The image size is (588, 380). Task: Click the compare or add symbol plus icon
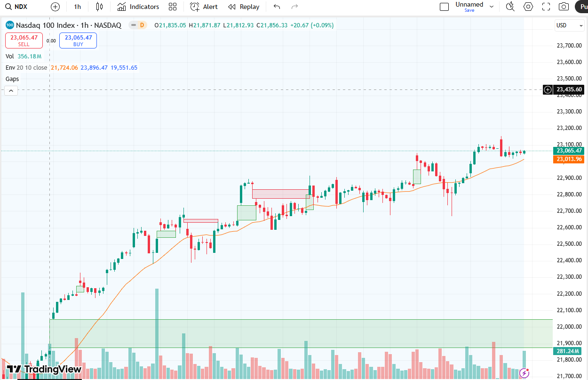pos(56,7)
